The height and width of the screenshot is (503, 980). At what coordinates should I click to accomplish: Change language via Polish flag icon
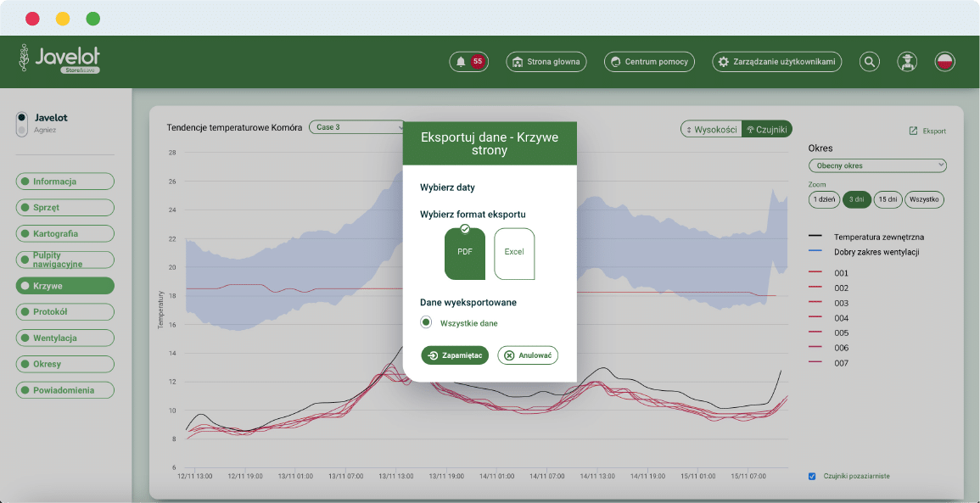pyautogui.click(x=945, y=62)
